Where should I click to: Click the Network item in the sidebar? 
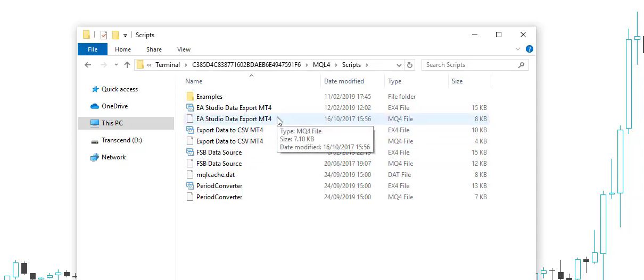click(x=113, y=157)
